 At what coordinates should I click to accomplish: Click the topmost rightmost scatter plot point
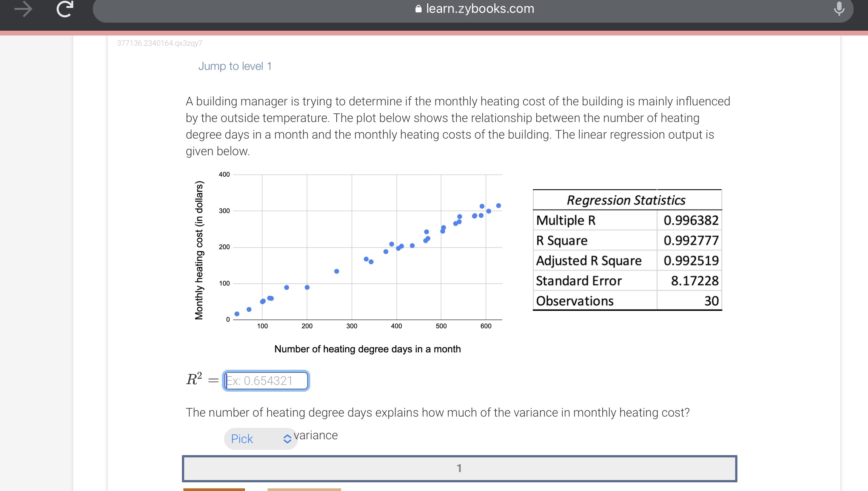pos(499,205)
